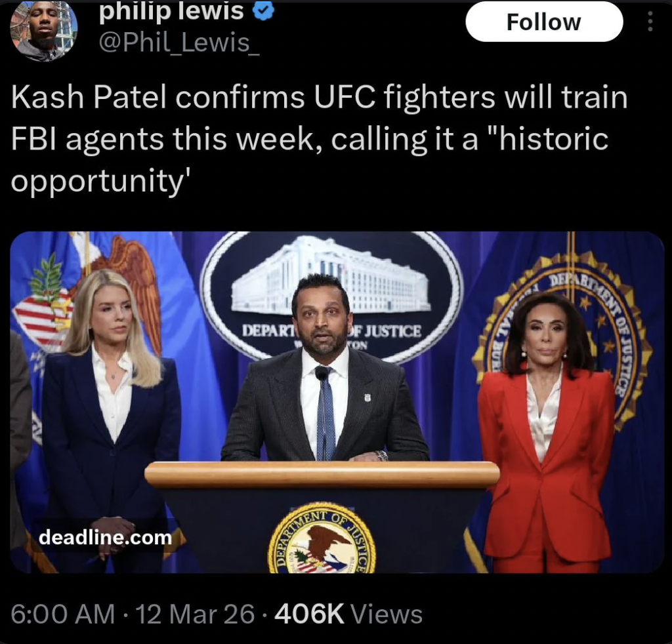
Task: Click the 12 Mar 26 date
Action: tap(195, 614)
